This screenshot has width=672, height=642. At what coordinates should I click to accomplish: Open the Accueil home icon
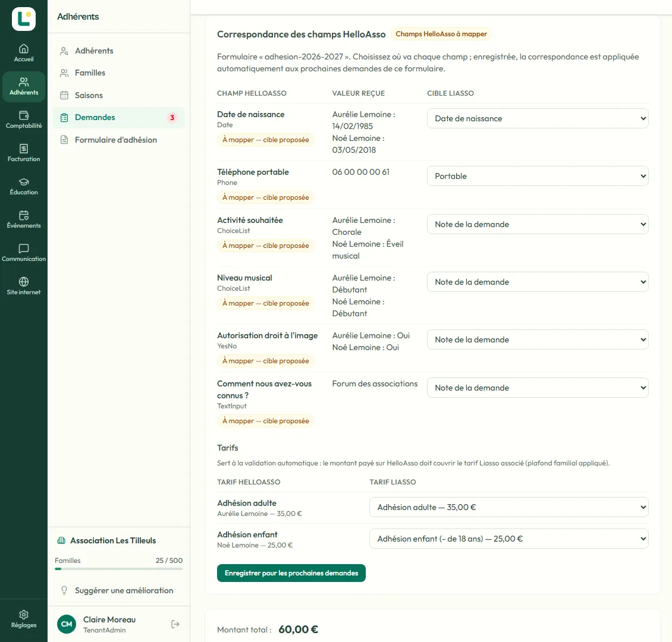24,48
